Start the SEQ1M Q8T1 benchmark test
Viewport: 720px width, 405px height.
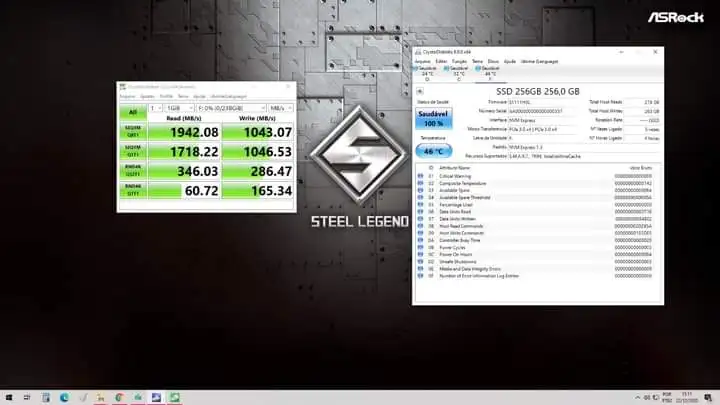click(x=133, y=132)
